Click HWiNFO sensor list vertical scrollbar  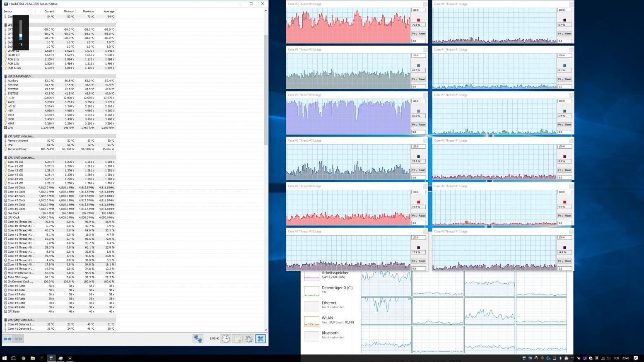265,89
